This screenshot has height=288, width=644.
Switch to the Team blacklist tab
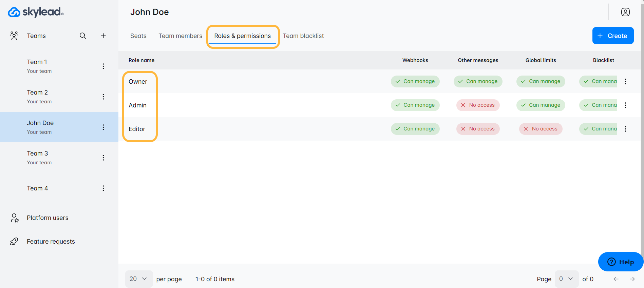pos(303,36)
